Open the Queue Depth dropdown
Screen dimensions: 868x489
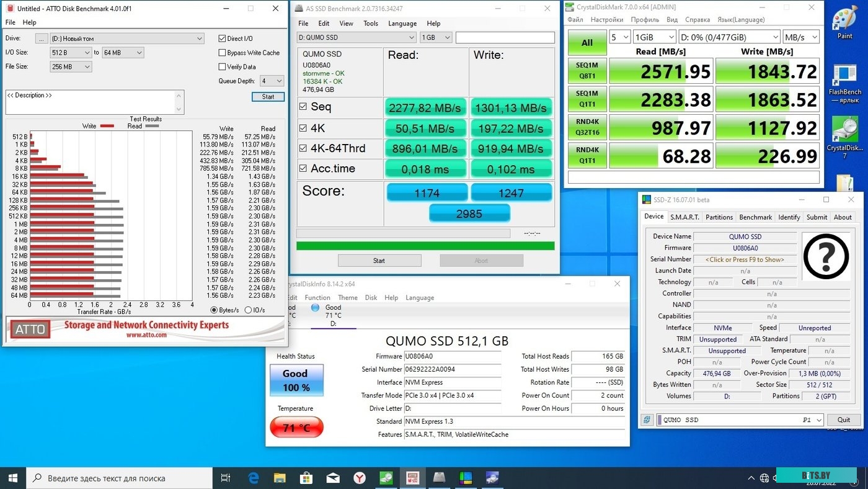click(x=272, y=81)
